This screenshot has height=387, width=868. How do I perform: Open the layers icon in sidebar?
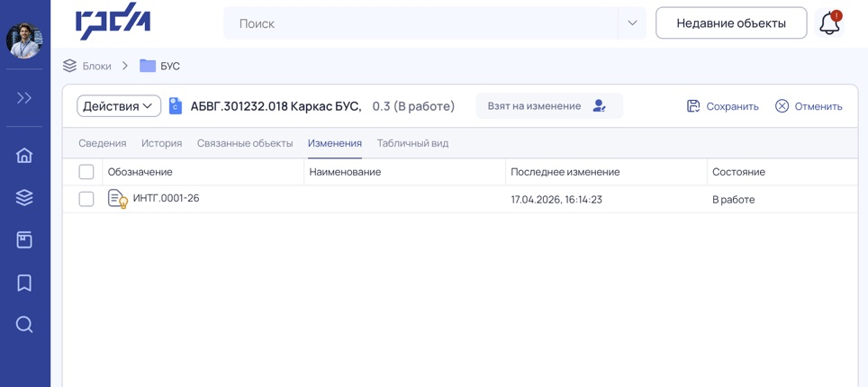(x=23, y=198)
